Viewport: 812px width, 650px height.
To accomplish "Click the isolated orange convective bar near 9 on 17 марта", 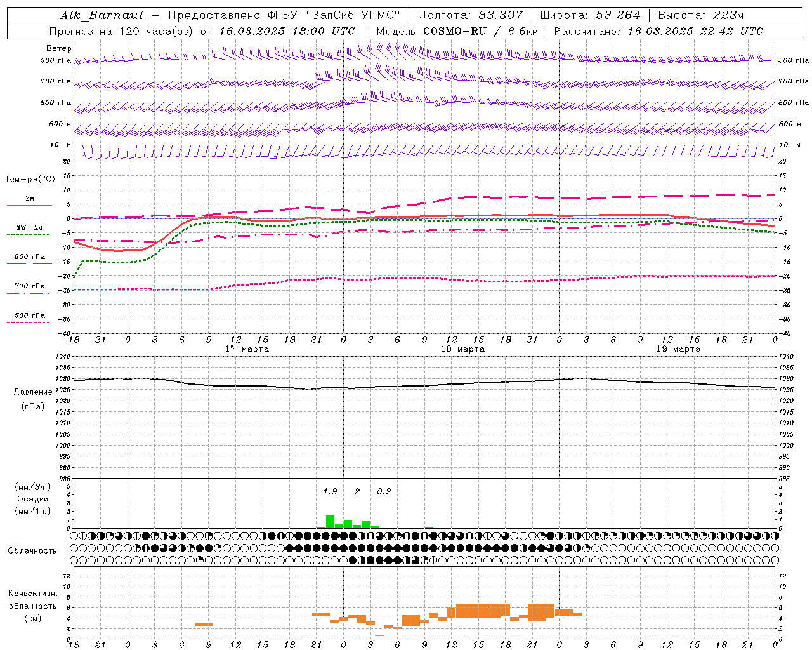I will 204,625.
